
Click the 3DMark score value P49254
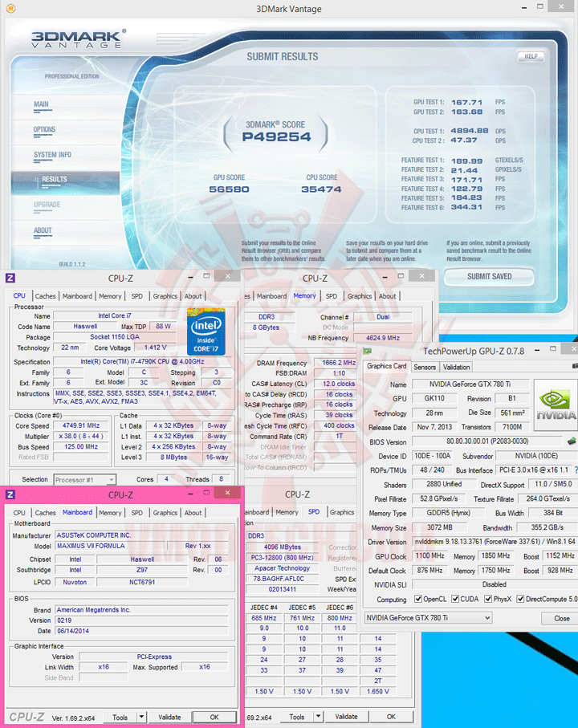277,137
